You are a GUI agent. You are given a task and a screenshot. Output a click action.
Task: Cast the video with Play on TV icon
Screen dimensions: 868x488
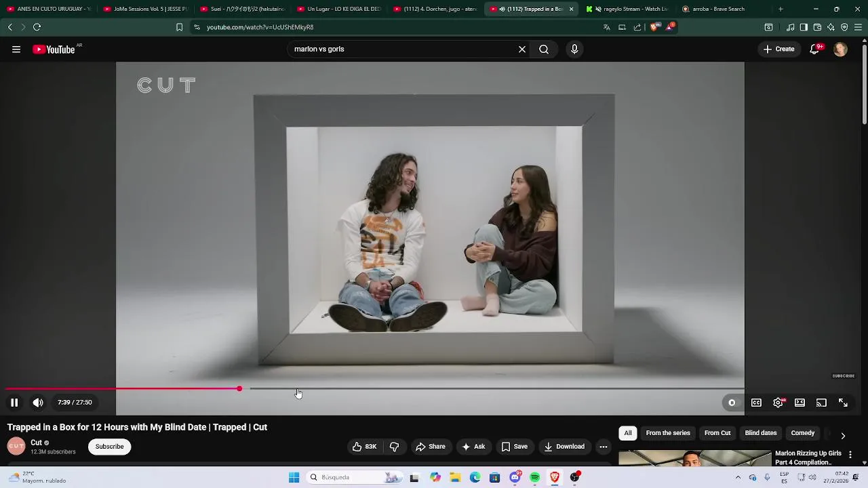point(821,403)
